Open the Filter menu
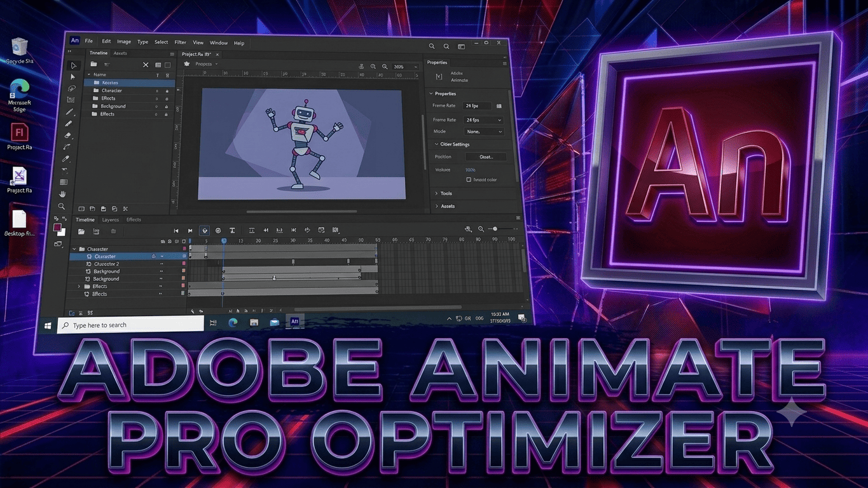868x488 pixels. coord(181,43)
